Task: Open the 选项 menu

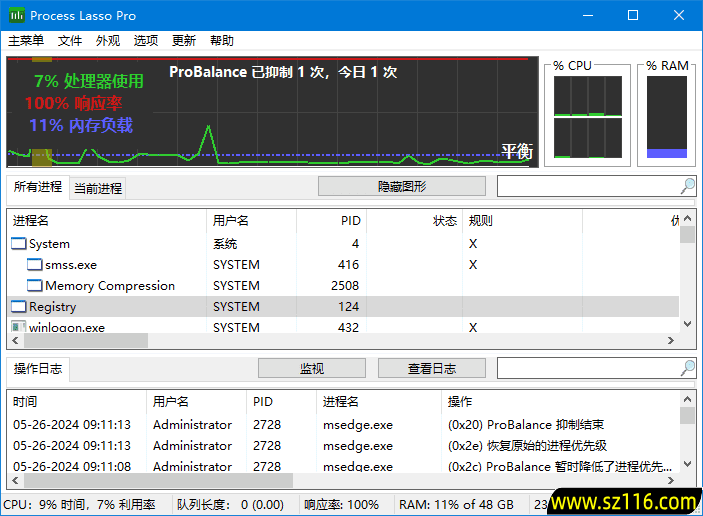Action: (x=146, y=41)
